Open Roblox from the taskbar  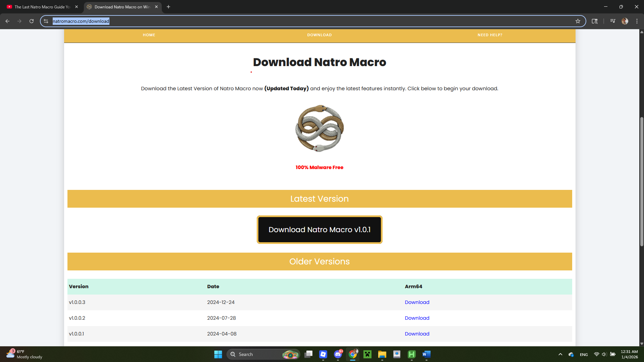pos(323,354)
